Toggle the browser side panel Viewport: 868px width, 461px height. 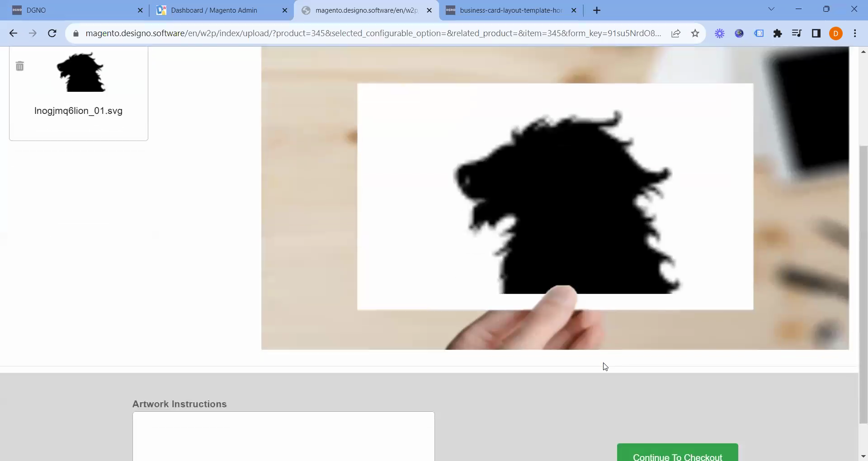pos(816,33)
